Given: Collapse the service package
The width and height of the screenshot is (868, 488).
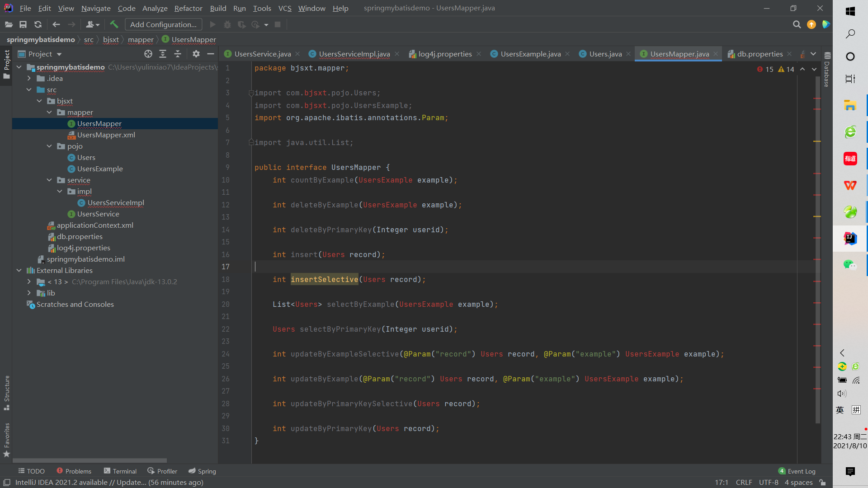Looking at the screenshot, I should point(49,180).
